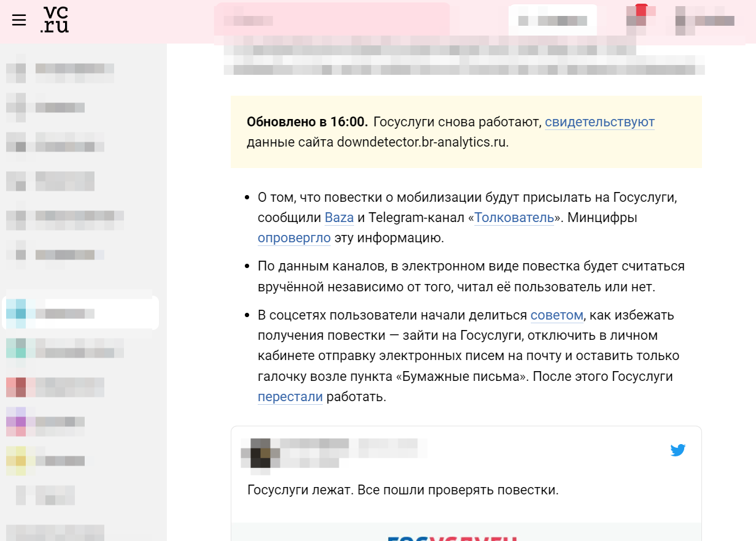Open the «советом» link
Viewport: 756px width, 541px height.
557,315
